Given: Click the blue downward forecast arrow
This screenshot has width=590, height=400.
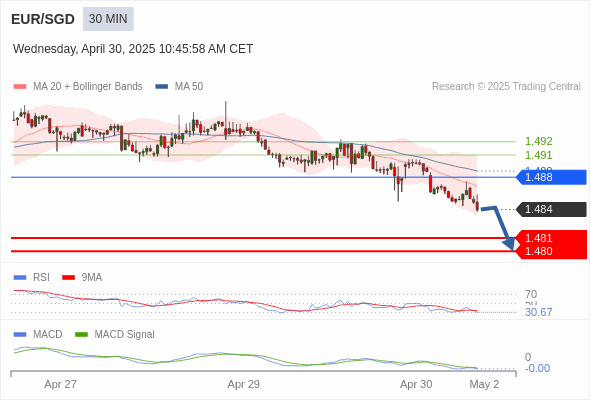Looking at the screenshot, I should click(x=498, y=228).
